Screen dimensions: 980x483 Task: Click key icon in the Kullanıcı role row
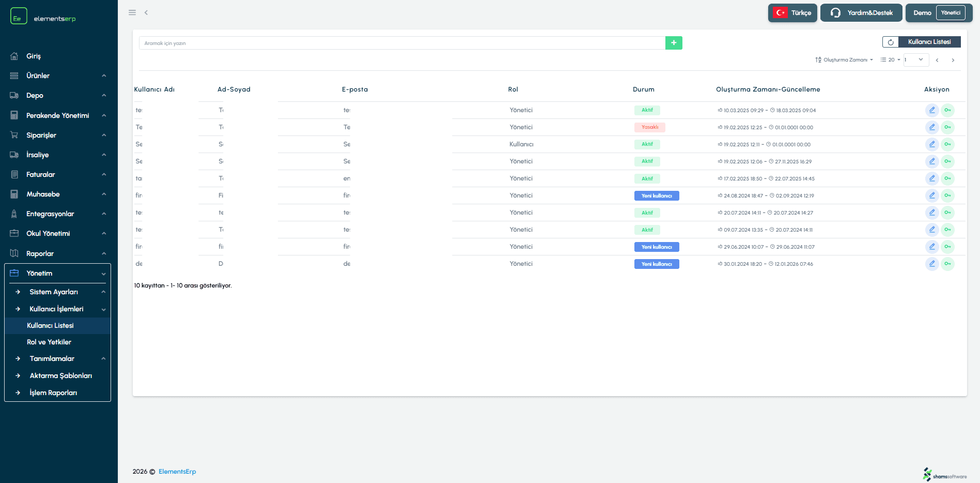[x=947, y=144]
